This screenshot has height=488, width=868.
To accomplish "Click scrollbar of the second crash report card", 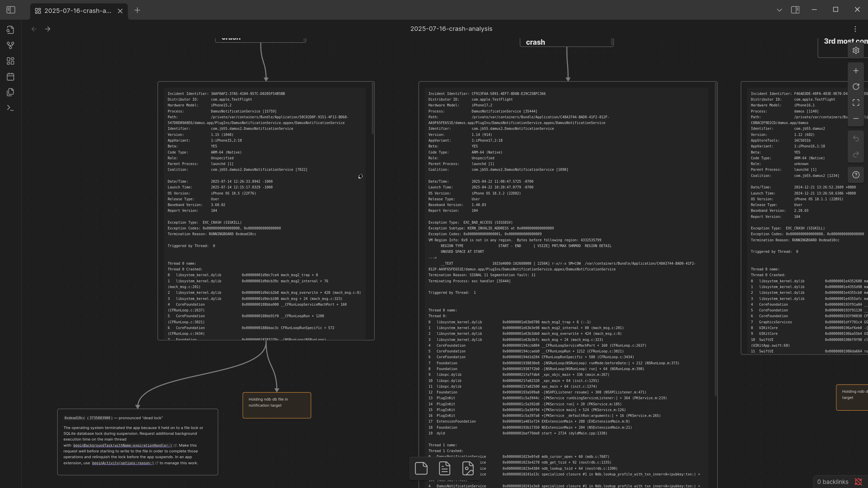I will coord(715,239).
